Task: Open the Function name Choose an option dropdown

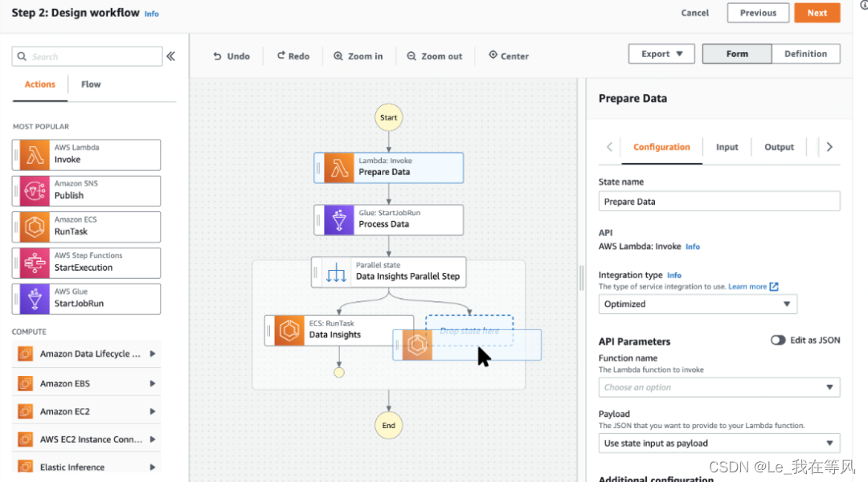Action: click(x=719, y=387)
